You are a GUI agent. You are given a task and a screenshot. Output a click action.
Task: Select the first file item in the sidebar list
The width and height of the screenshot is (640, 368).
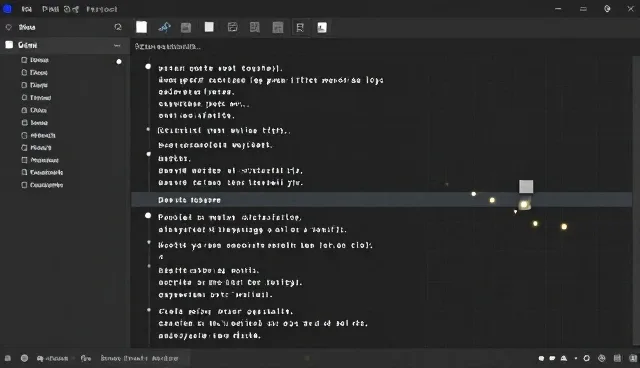(x=35, y=60)
